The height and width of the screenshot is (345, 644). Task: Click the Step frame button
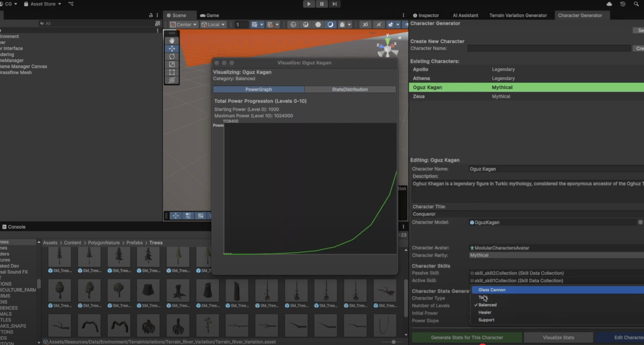[x=335, y=4]
